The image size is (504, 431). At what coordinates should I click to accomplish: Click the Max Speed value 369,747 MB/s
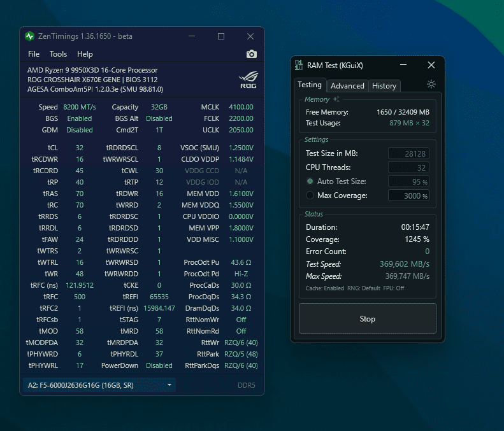pos(407,276)
